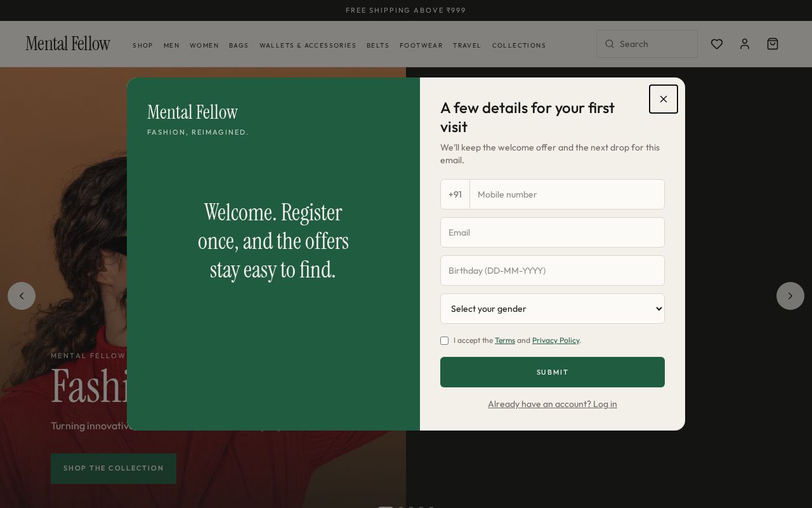812x508 pixels.
Task: Submit the registration form
Action: tap(553, 372)
